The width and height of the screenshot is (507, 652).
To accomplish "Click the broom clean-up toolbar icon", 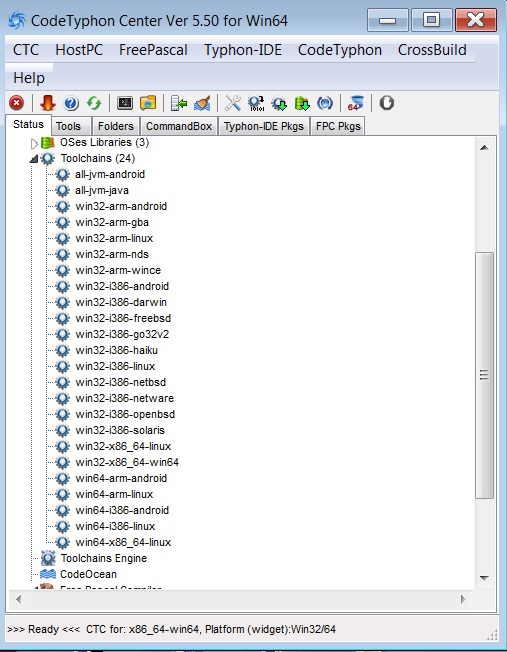I will coord(203,103).
